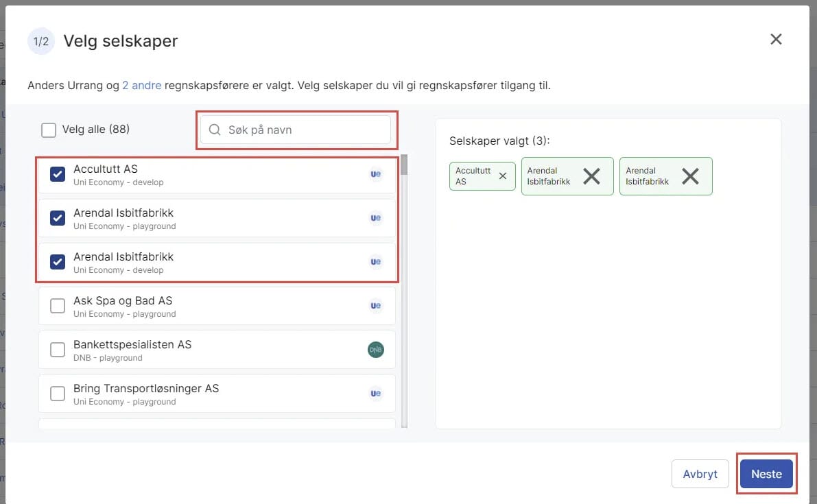This screenshot has width=817, height=504.
Task: Uncheck Arendal Isbitfabrikk with playground subtitle
Action: (58, 218)
